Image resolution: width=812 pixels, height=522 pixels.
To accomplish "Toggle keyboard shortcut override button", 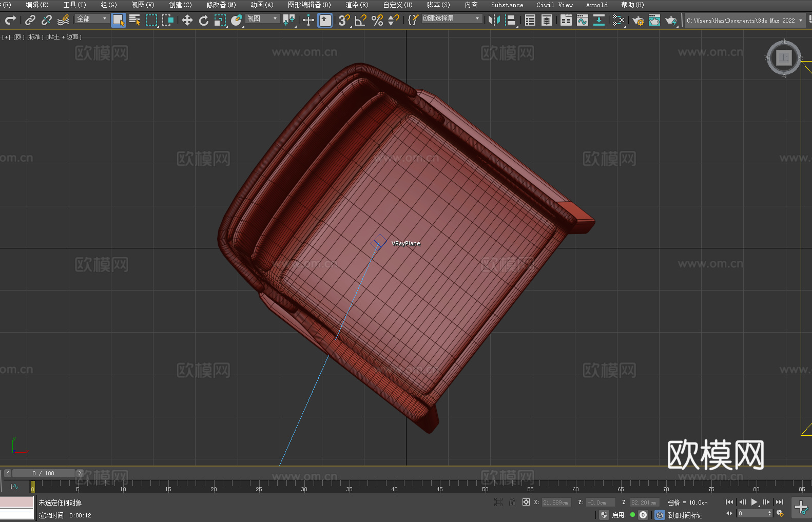I will click(325, 20).
